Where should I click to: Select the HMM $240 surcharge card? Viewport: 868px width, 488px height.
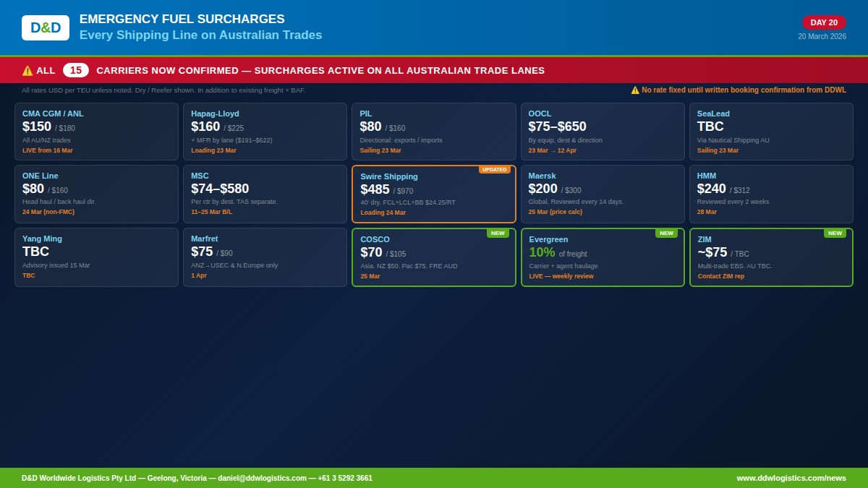tap(771, 194)
